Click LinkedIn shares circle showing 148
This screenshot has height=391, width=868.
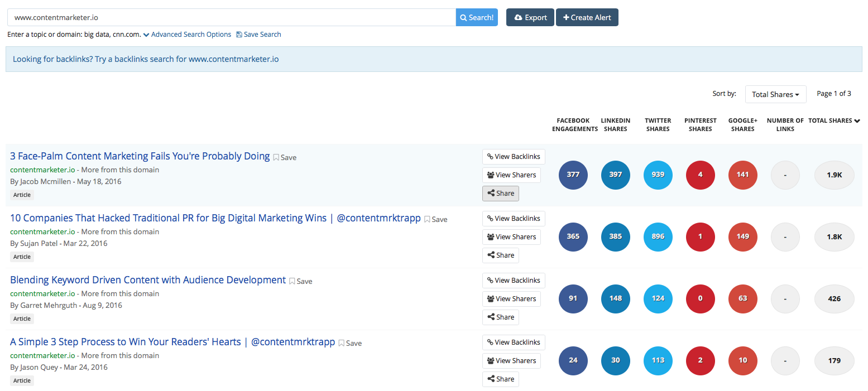pyautogui.click(x=616, y=298)
